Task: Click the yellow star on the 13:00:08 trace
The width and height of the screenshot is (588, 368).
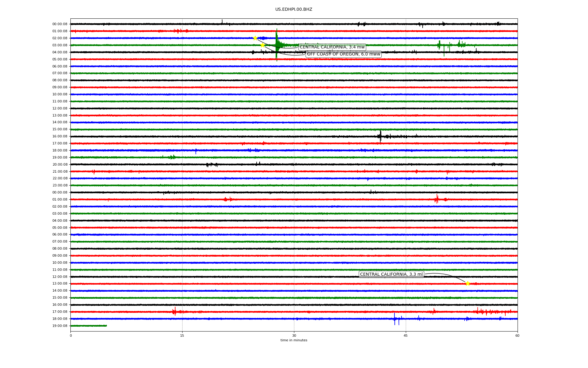Action: point(467,284)
